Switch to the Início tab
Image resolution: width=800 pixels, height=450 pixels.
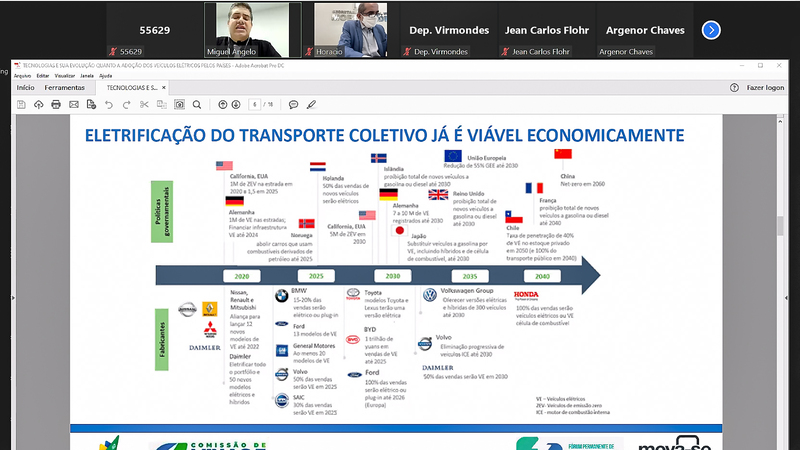click(x=25, y=88)
